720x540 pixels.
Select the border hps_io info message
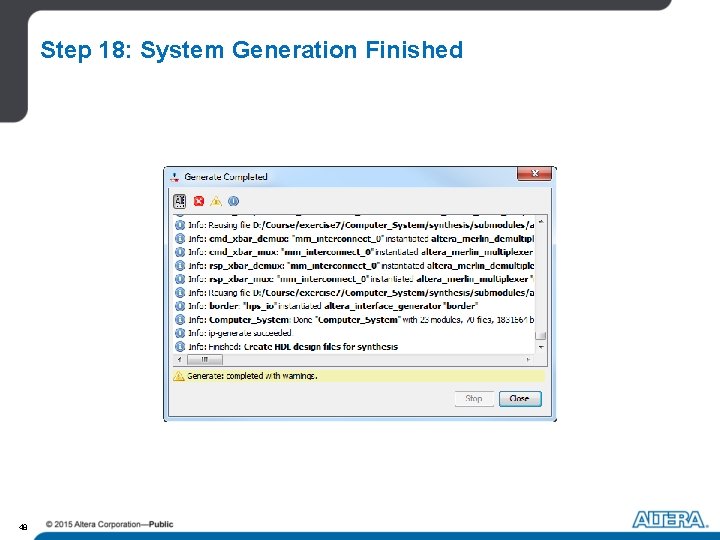click(354, 306)
